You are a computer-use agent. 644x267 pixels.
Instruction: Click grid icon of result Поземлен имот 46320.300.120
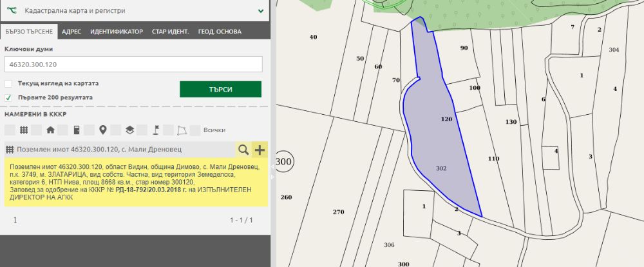pyautogui.click(x=10, y=150)
